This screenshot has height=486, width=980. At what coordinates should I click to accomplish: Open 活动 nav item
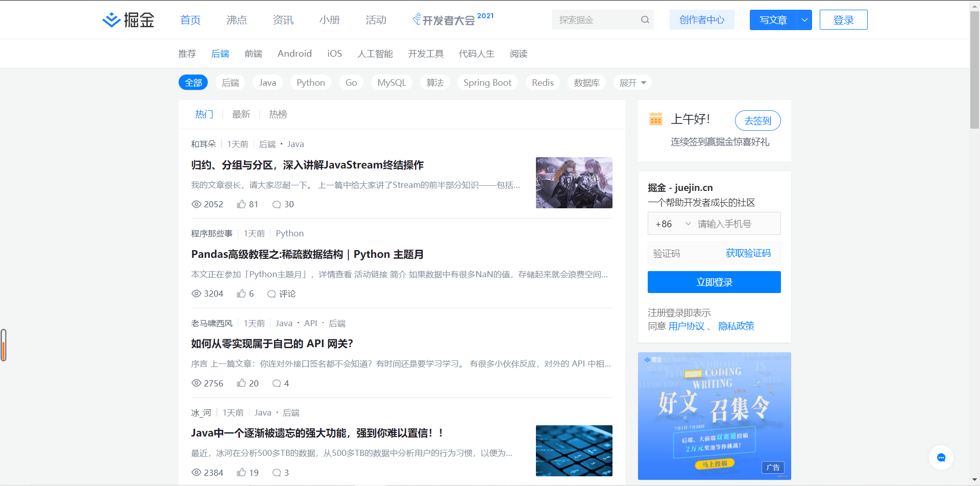point(376,20)
